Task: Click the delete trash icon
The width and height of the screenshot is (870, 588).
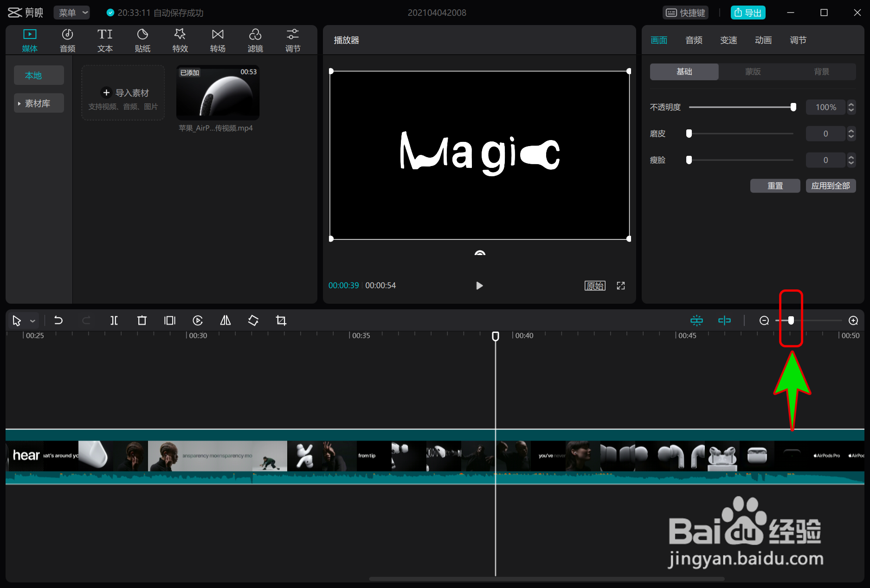Action: pos(142,320)
